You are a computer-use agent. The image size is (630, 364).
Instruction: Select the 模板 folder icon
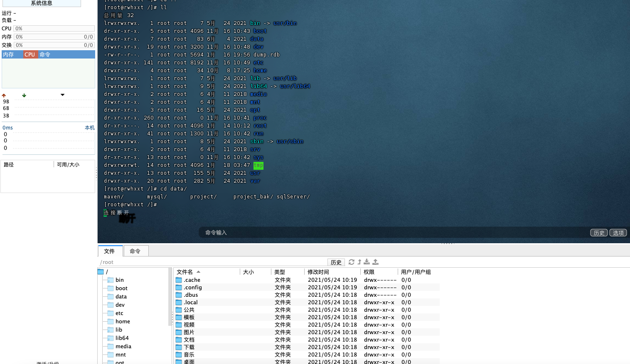click(179, 318)
